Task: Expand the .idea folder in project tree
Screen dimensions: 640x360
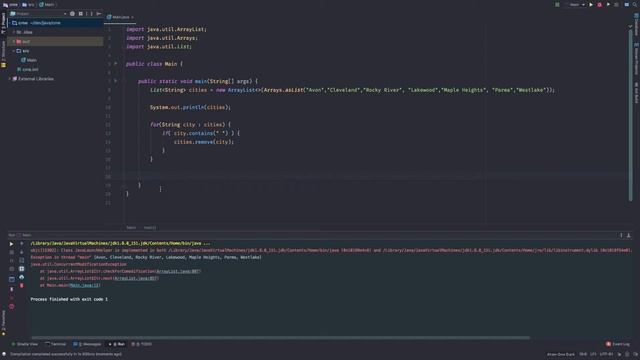Action: coord(13,32)
